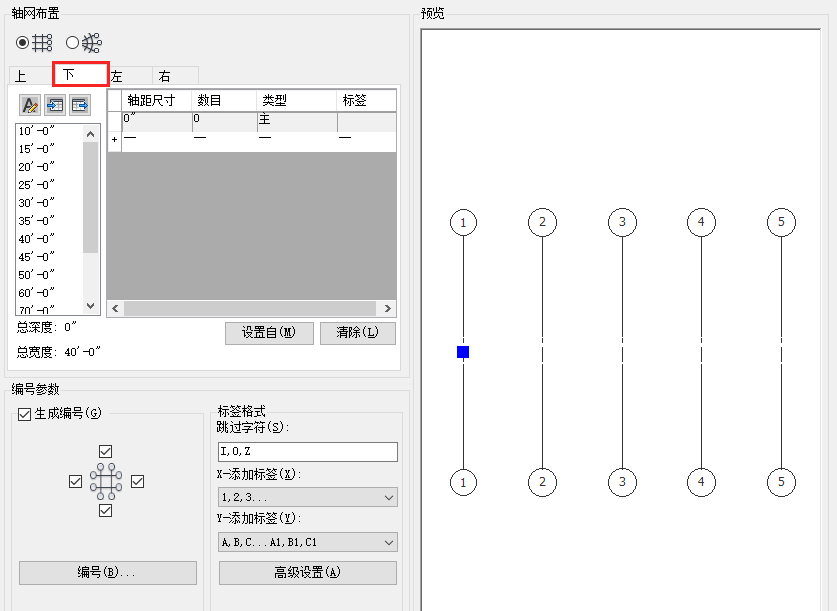Toggle the left bubble numbering checkbox
Screen dimensions: 837x611
click(76, 481)
